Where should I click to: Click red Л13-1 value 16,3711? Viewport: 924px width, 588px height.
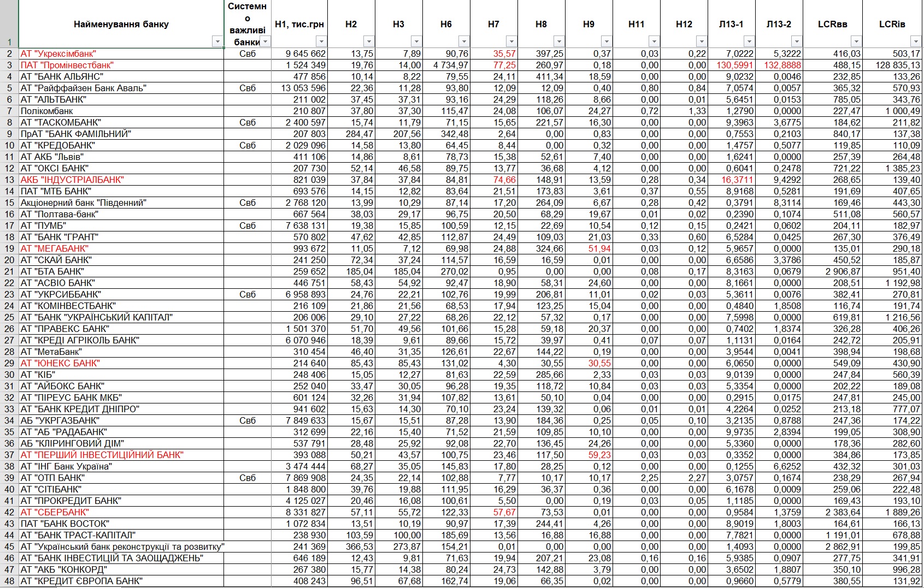pos(732,180)
